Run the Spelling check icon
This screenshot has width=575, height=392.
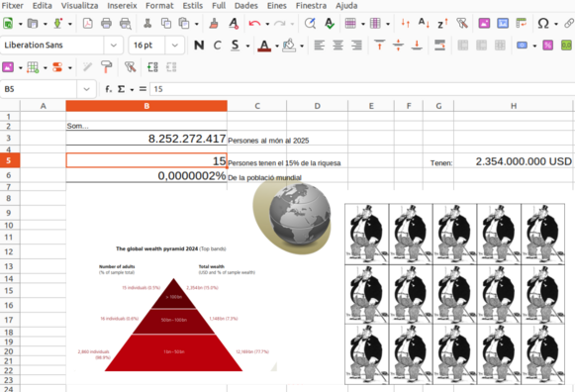tap(330, 24)
